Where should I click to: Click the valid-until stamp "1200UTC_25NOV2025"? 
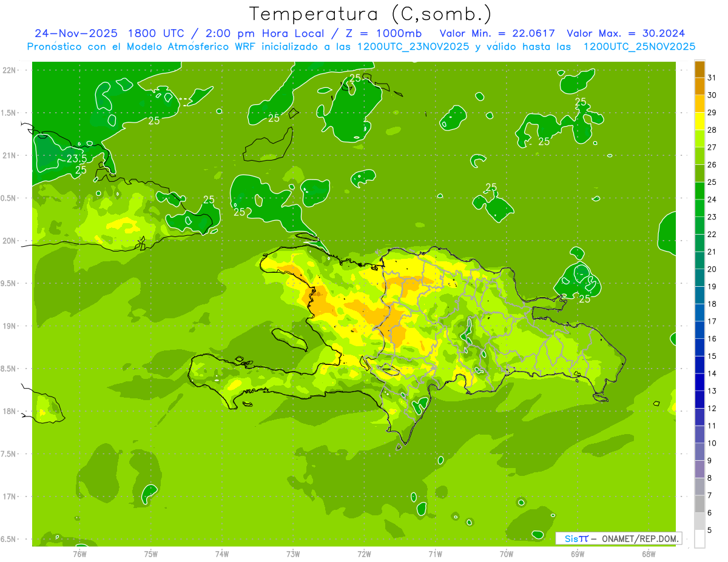pos(639,46)
